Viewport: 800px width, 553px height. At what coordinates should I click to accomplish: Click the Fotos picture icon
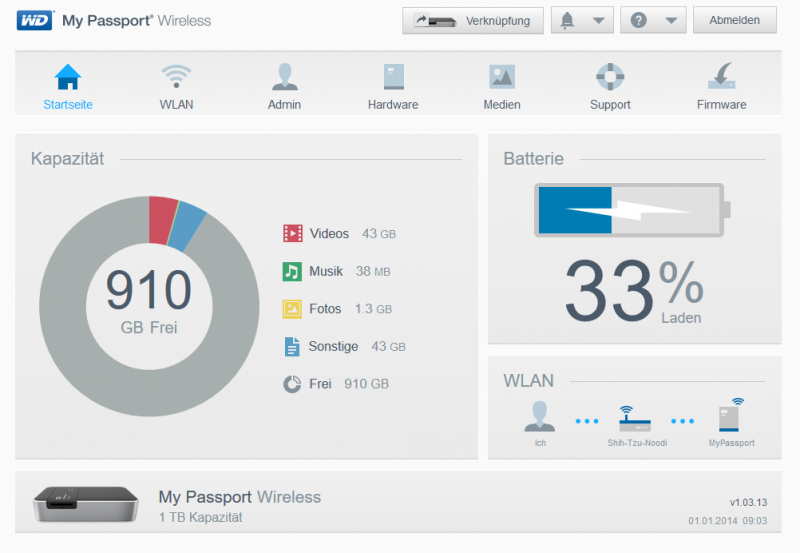pyautogui.click(x=292, y=309)
